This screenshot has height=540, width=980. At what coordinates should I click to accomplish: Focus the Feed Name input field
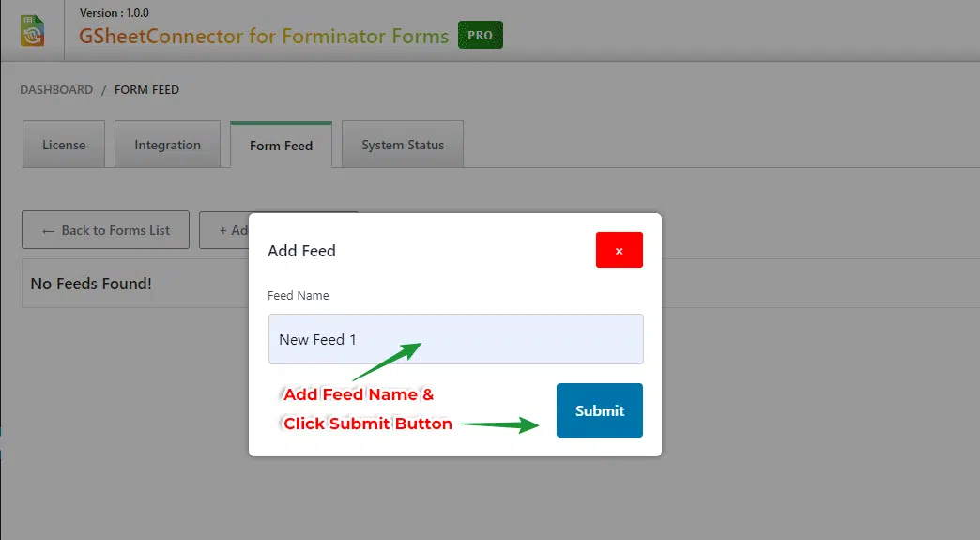click(x=455, y=339)
